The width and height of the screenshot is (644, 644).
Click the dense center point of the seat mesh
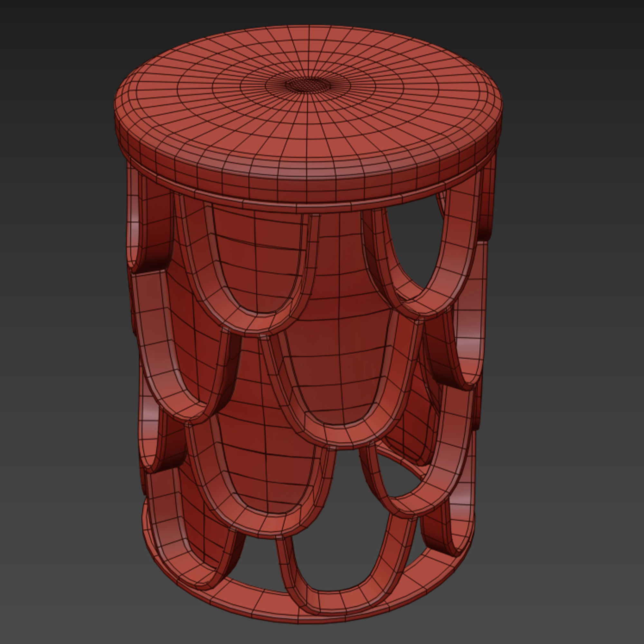308,85
